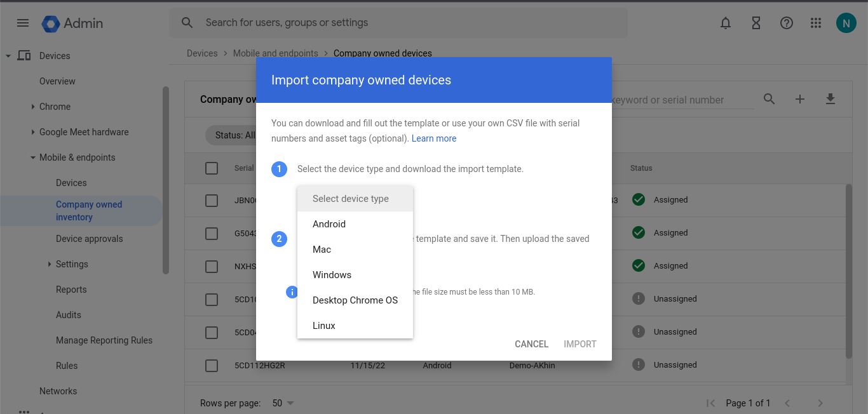Click the Mobile and endpoints breadcrumb
The image size is (868, 414).
click(276, 53)
